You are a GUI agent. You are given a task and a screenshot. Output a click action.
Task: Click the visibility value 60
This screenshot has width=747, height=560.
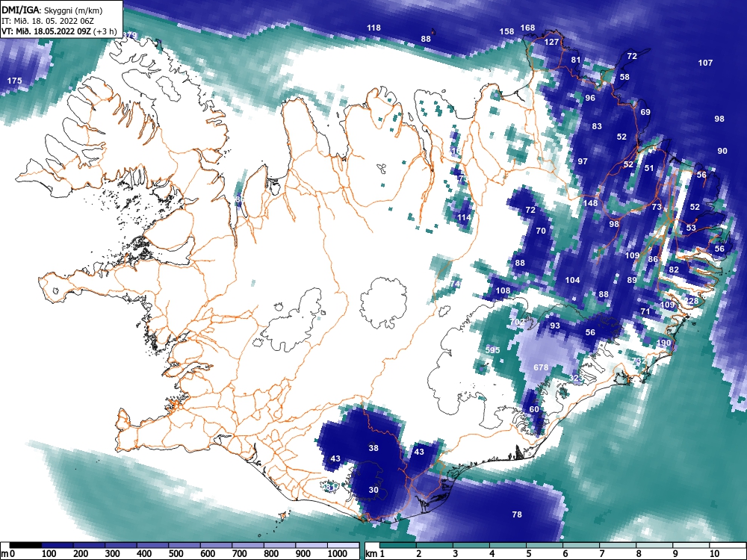pos(534,409)
